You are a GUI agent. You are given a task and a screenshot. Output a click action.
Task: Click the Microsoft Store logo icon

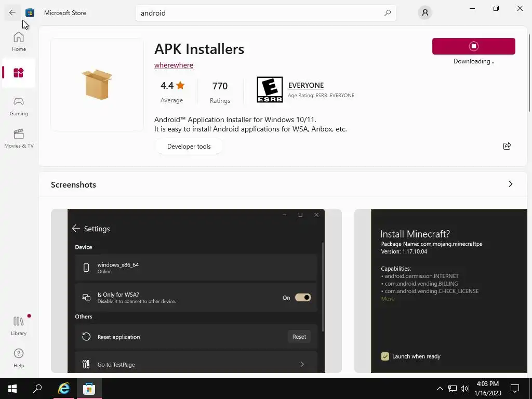[30, 13]
